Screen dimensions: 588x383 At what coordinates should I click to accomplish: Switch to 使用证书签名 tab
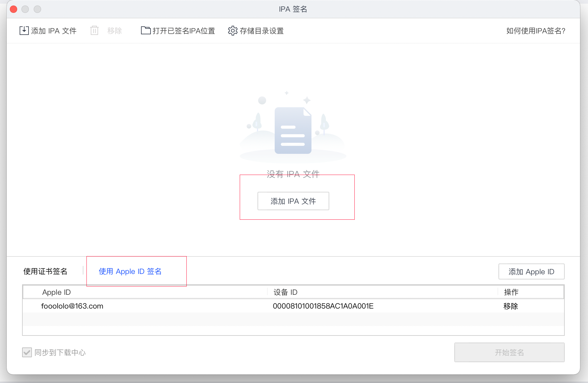45,271
